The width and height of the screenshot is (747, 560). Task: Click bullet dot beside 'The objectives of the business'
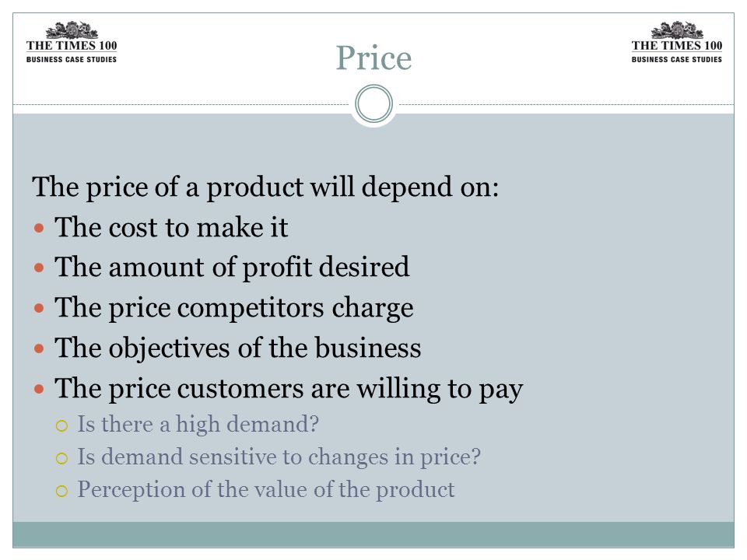pyautogui.click(x=39, y=348)
